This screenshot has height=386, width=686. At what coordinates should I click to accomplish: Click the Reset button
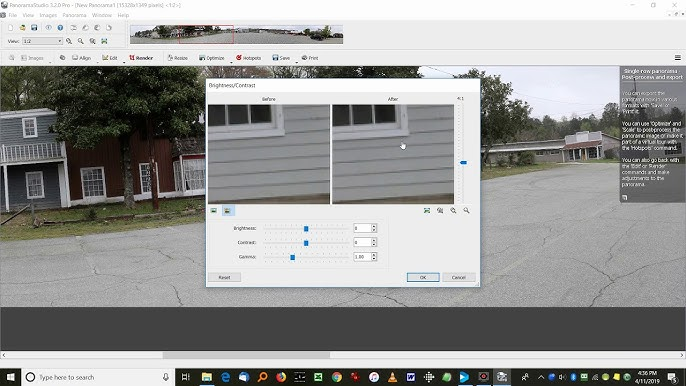click(x=224, y=277)
